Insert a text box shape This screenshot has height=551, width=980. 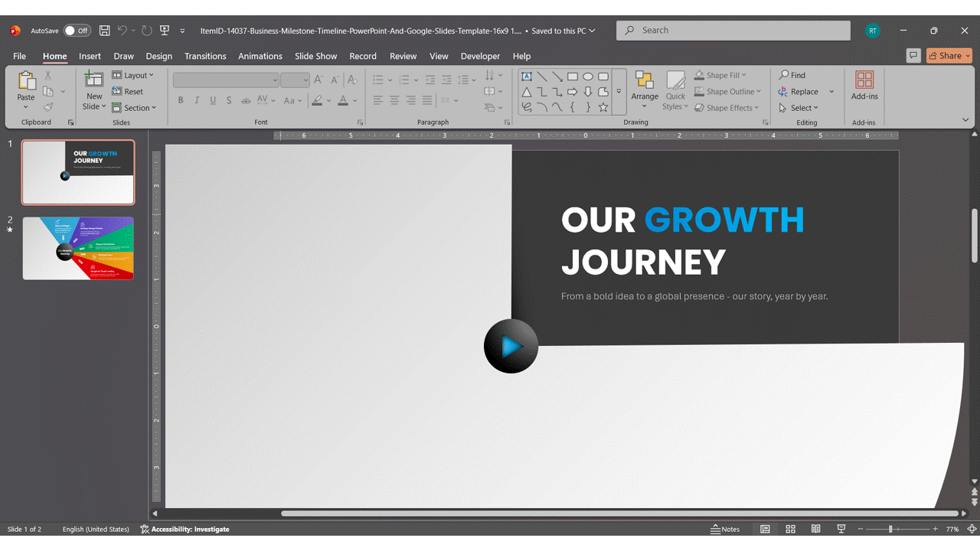point(527,77)
